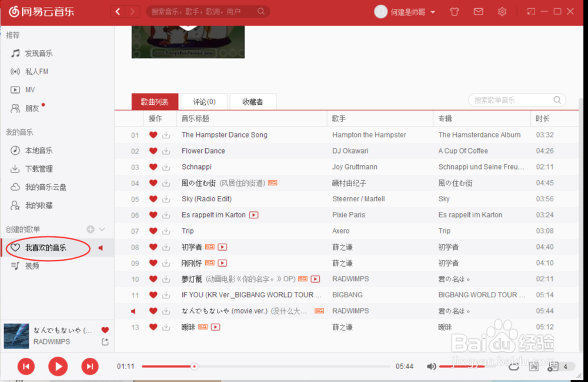The height and width of the screenshot is (382, 588).
Task: Unlike Sky (Radio Edit) heart
Action: tap(153, 199)
